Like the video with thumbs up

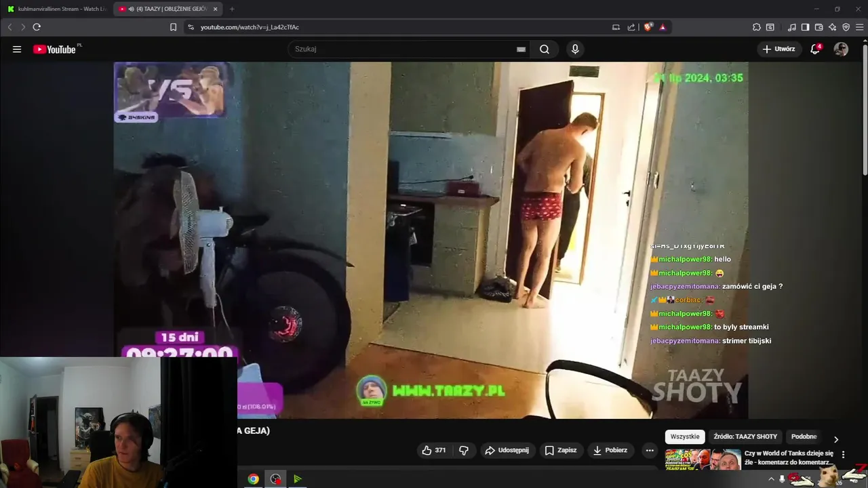tap(434, 450)
